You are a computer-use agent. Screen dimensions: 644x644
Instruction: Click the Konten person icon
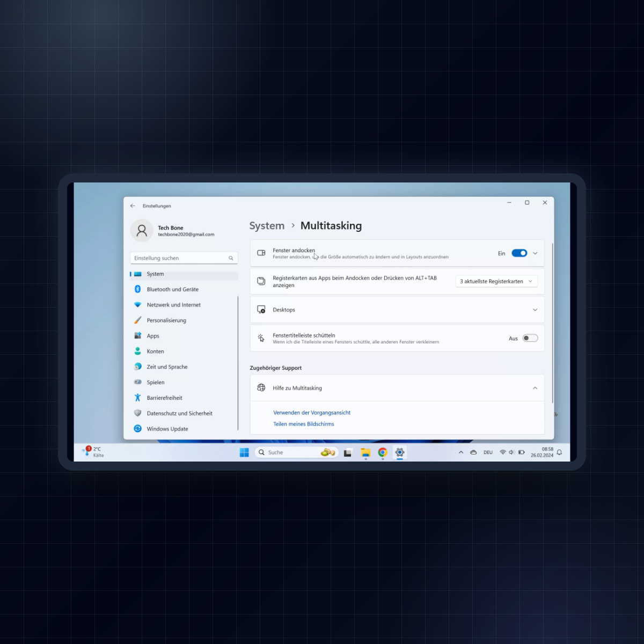click(137, 352)
